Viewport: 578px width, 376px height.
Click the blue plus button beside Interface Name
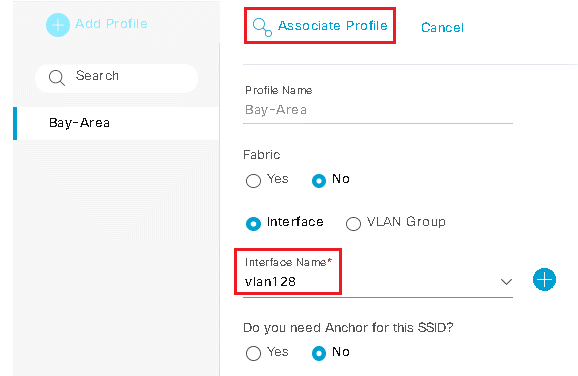click(x=544, y=279)
